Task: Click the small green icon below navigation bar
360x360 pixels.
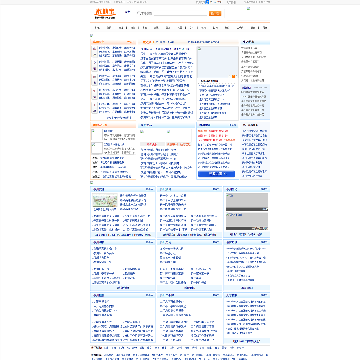Action: (91, 35)
